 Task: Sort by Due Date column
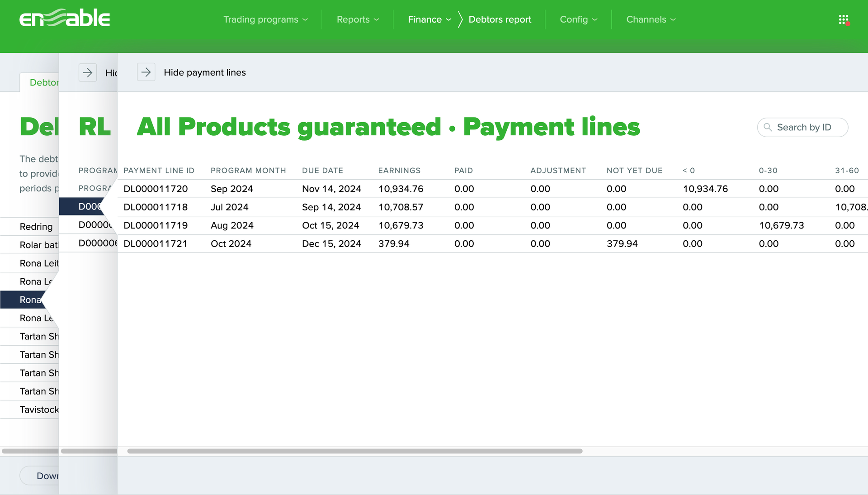point(322,171)
